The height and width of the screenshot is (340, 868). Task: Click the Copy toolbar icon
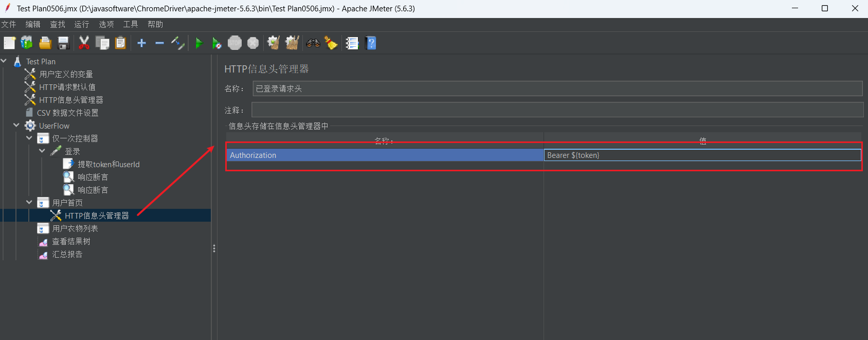tap(102, 43)
